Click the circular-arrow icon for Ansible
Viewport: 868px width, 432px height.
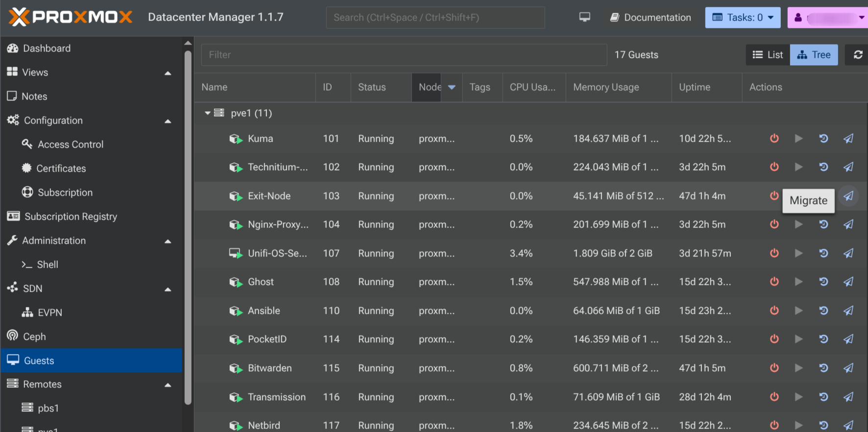pyautogui.click(x=823, y=310)
